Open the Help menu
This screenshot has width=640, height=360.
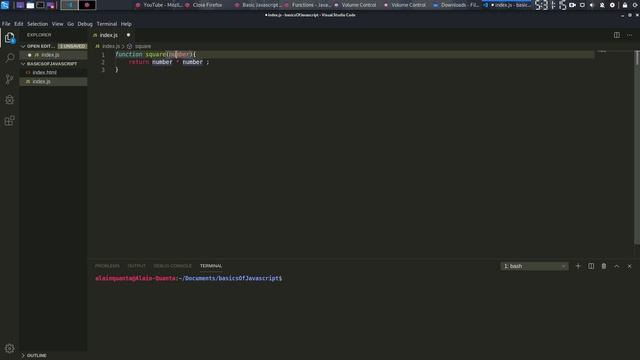click(x=126, y=24)
